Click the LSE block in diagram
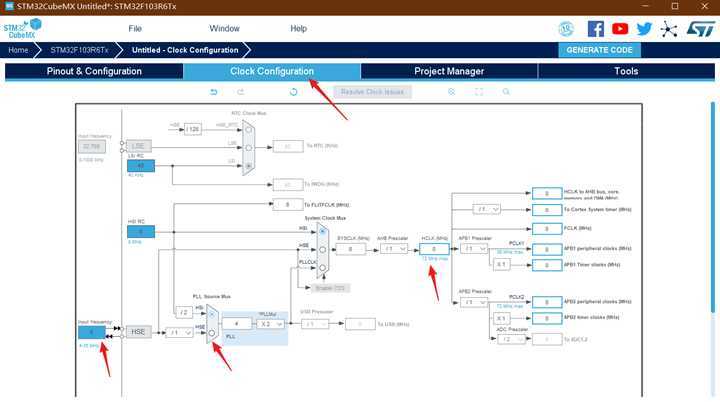The height and width of the screenshot is (402, 720). (x=138, y=147)
